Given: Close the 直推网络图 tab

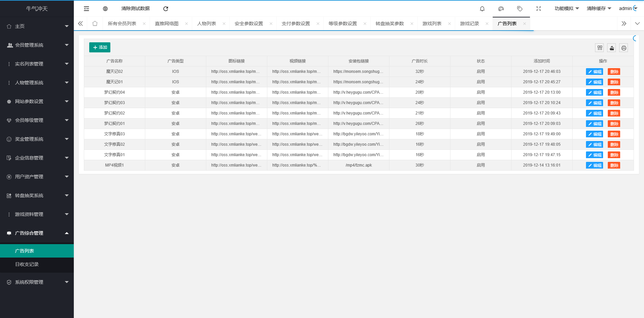Looking at the screenshot, I should pyautogui.click(x=186, y=24).
